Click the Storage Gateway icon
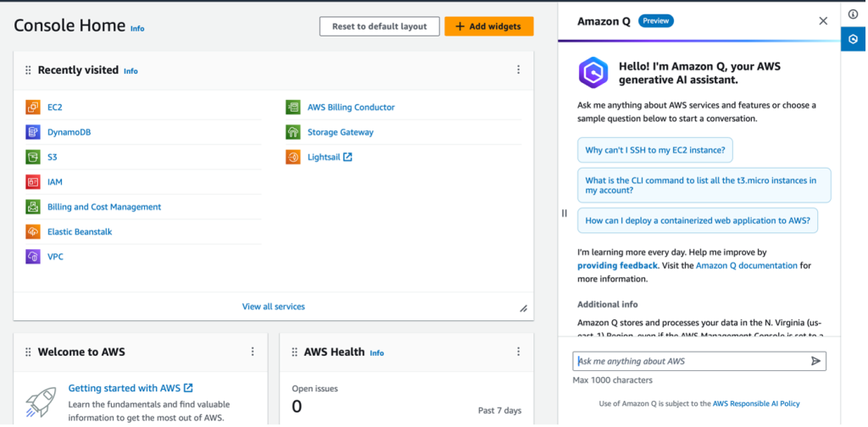This screenshot has width=868, height=427. (292, 132)
